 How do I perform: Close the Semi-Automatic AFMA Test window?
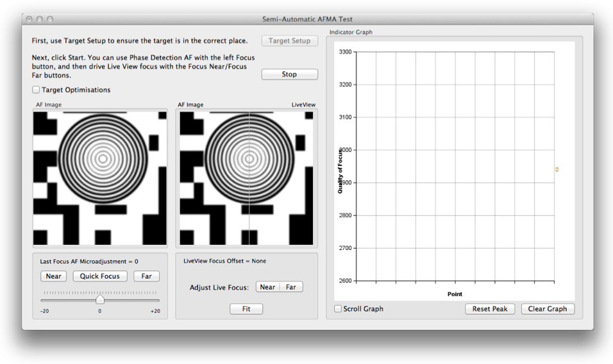tap(29, 20)
